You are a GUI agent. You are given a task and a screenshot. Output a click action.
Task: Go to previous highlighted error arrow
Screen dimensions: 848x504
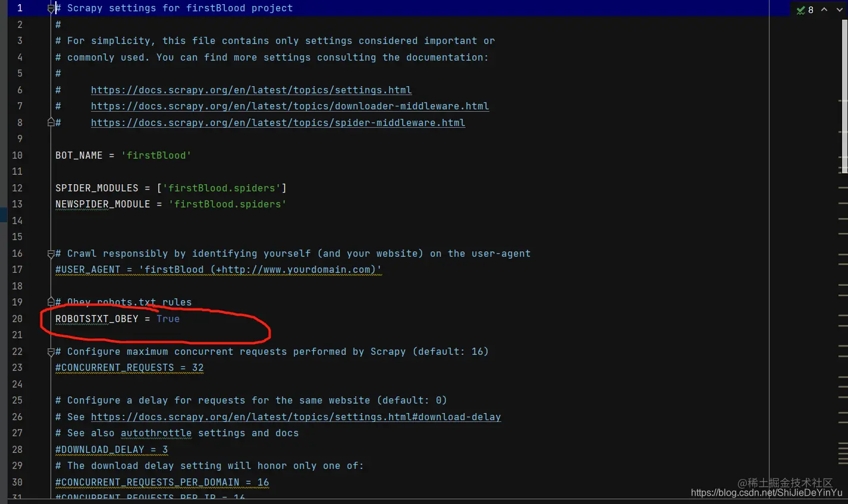pos(824,10)
